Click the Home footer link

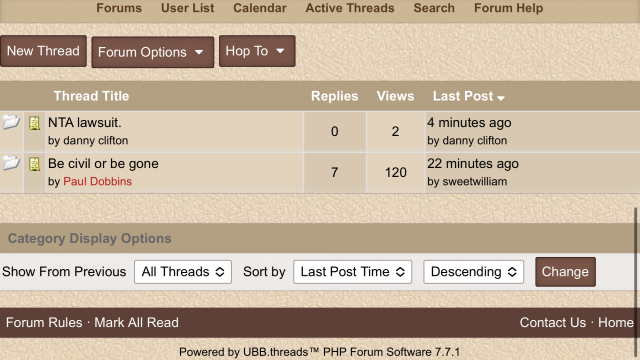point(616,322)
